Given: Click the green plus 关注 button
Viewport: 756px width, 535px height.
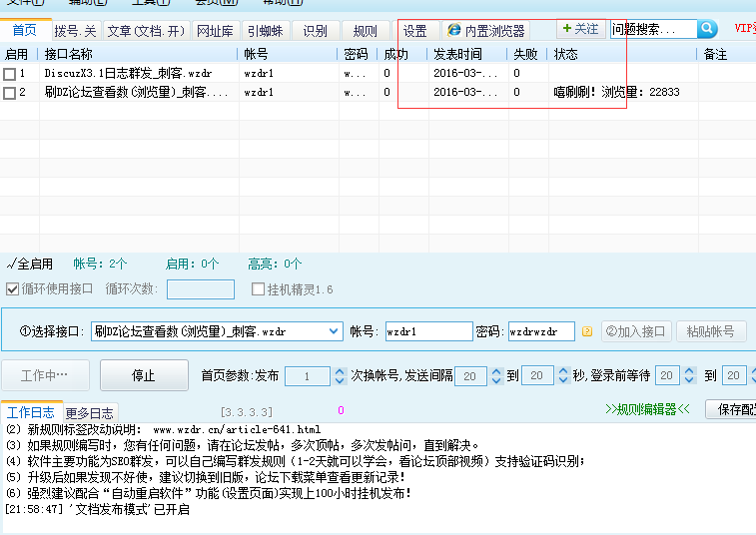Looking at the screenshot, I should pyautogui.click(x=580, y=29).
